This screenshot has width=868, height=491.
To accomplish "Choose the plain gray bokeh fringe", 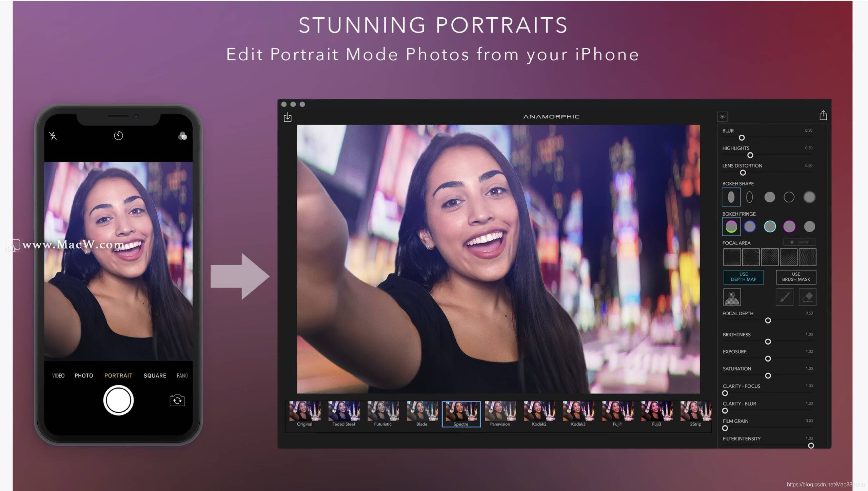I will pos(809,227).
